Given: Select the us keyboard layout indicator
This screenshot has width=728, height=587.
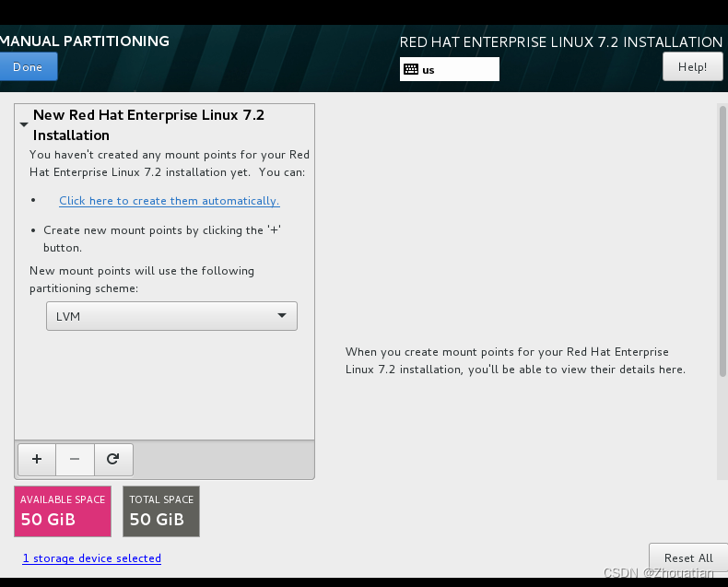Looking at the screenshot, I should [450, 69].
